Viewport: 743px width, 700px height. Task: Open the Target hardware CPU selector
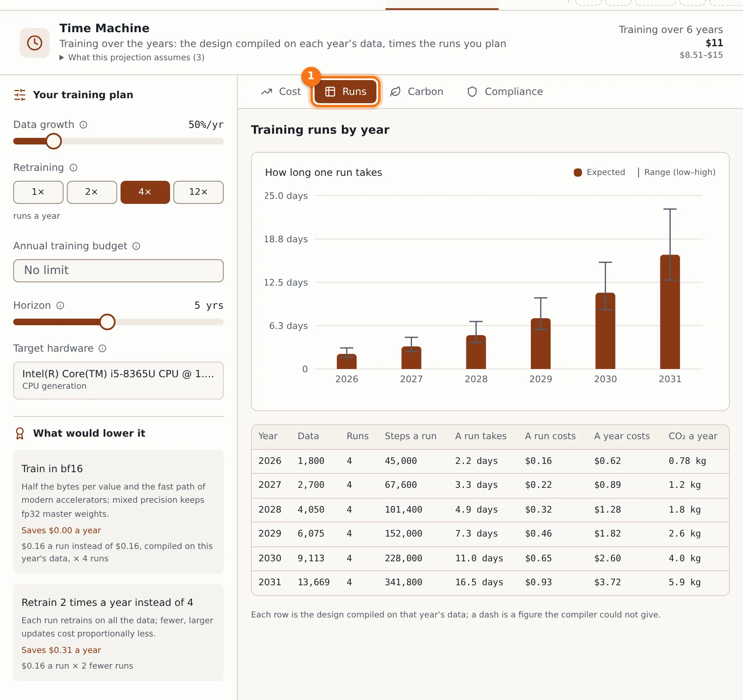click(118, 381)
